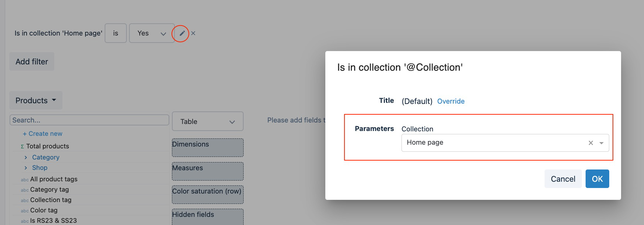Viewport: 644px width, 225px height.
Task: Open the Collection dropdown arrow
Action: (601, 143)
